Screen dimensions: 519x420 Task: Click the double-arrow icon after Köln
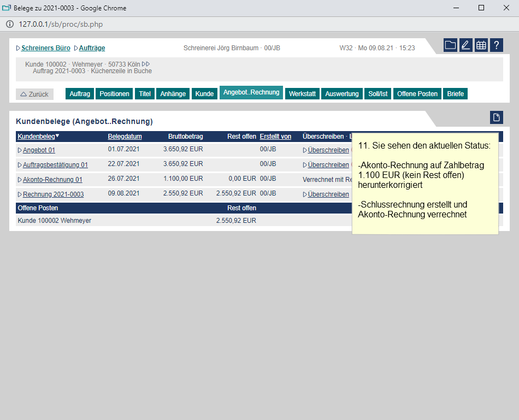tap(146, 64)
